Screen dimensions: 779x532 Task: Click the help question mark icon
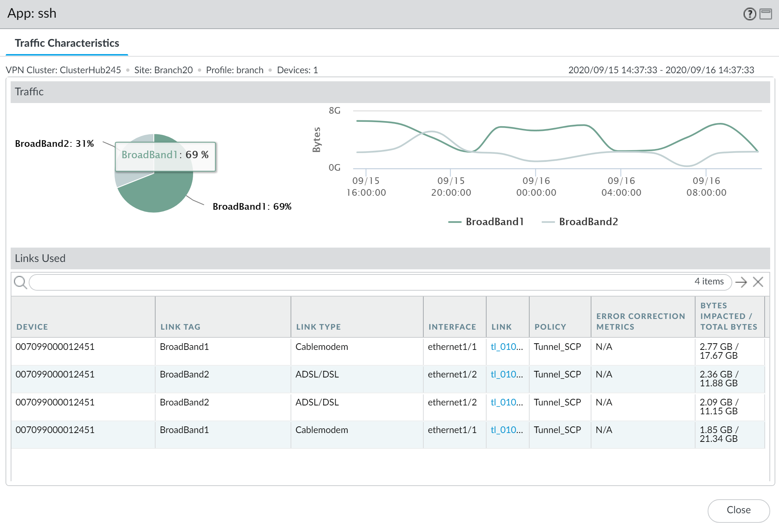[x=749, y=14]
